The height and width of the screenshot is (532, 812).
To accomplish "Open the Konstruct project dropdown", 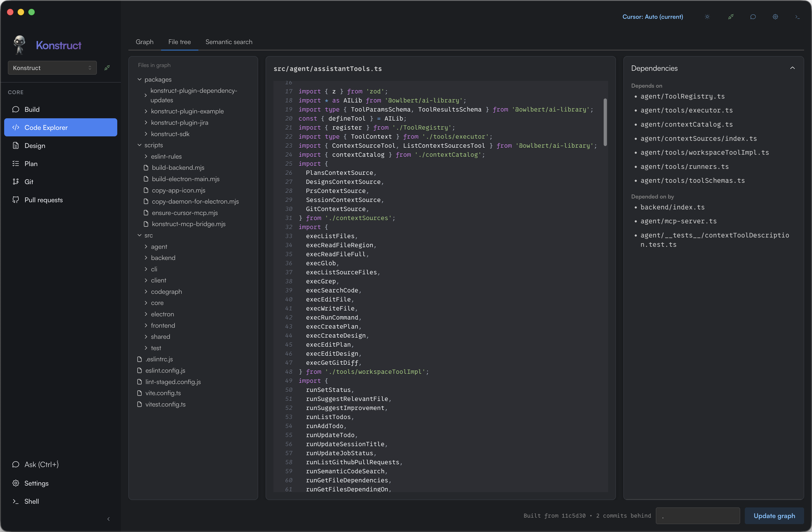I will coord(52,68).
